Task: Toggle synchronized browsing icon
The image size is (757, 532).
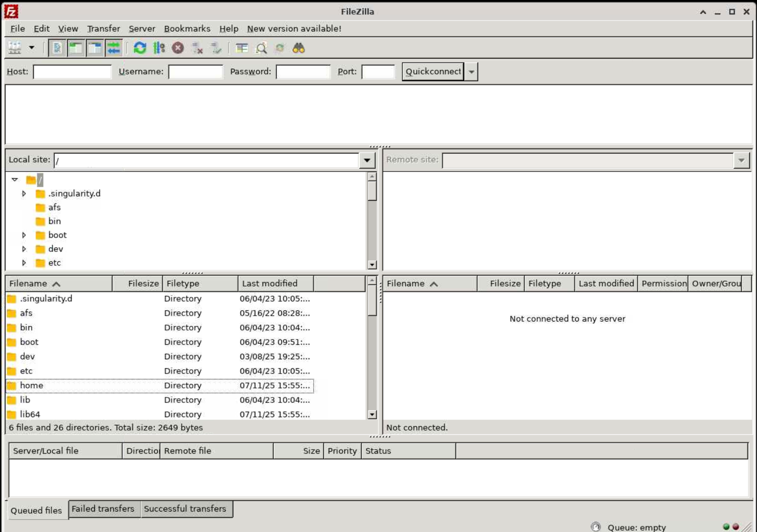Action: 280,48
